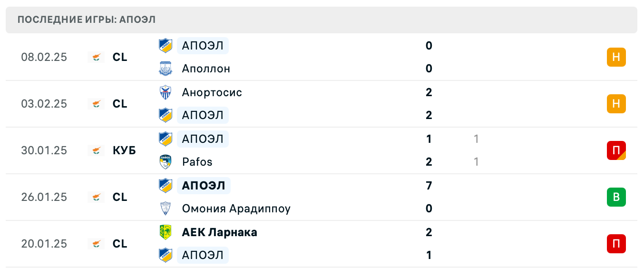644x279 pixels.
Task: Open the Pafos team link
Action: coord(197,162)
